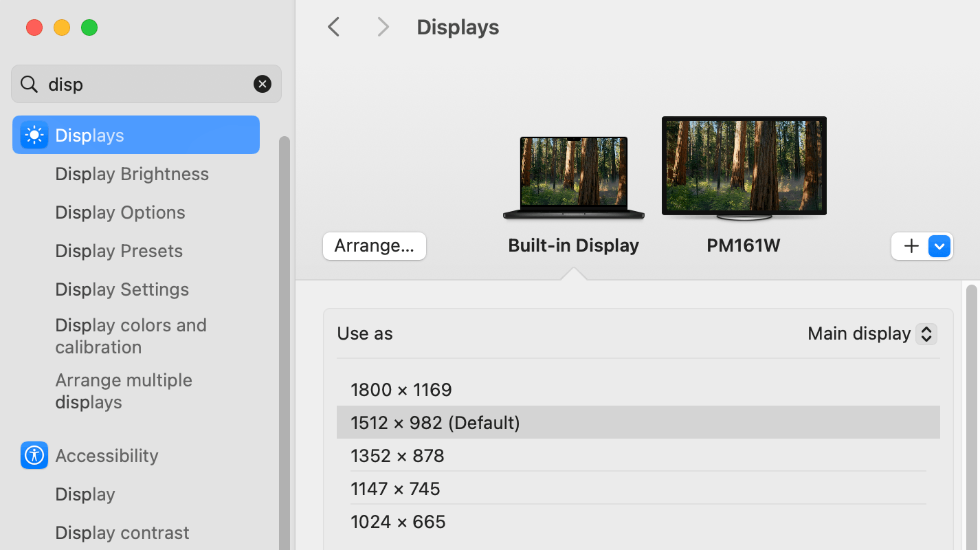Select Accessibility in the sidebar
Image resolution: width=980 pixels, height=550 pixels.
coord(107,455)
